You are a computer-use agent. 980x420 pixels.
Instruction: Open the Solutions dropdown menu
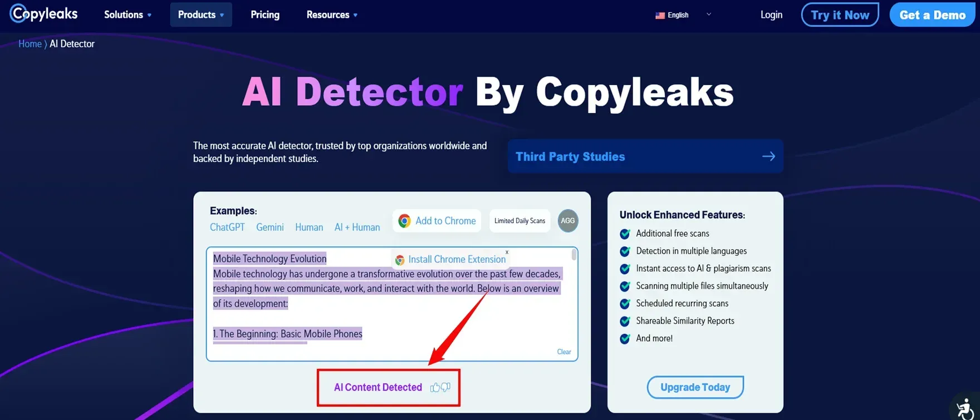pos(128,15)
